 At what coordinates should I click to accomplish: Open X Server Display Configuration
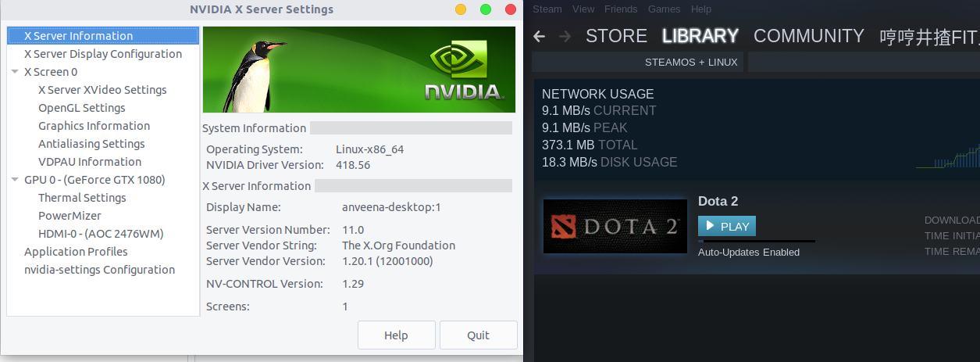click(x=103, y=54)
